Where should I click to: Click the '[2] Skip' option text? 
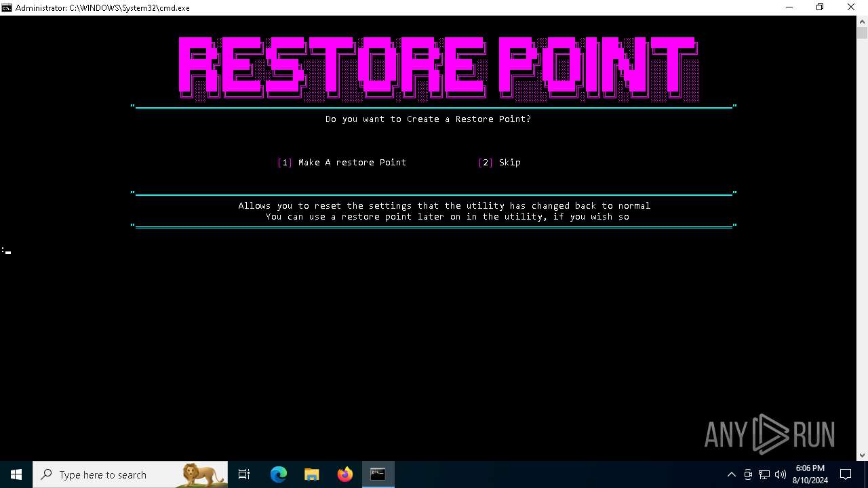(x=499, y=163)
